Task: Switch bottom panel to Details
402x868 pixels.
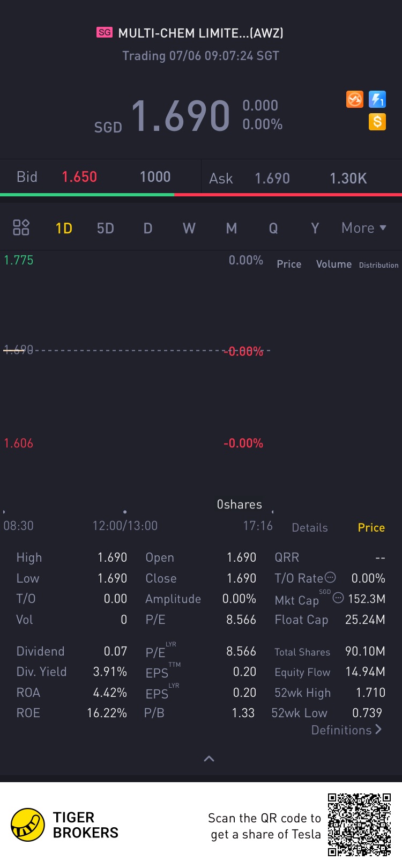Action: click(x=310, y=528)
